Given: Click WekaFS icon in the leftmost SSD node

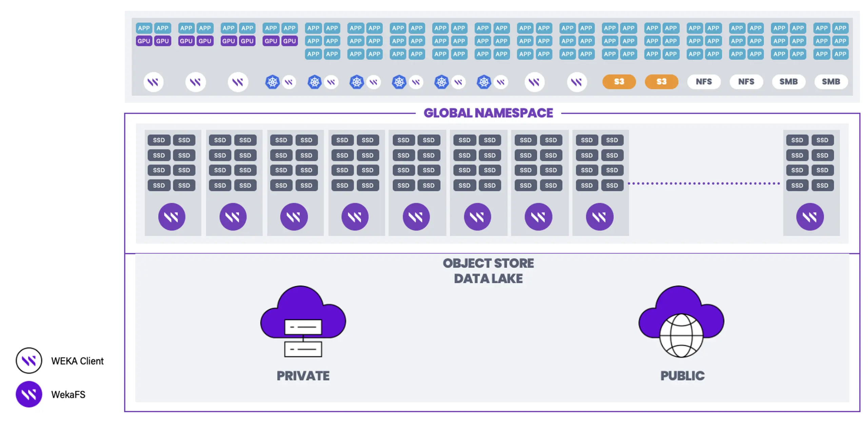Looking at the screenshot, I should (x=172, y=216).
